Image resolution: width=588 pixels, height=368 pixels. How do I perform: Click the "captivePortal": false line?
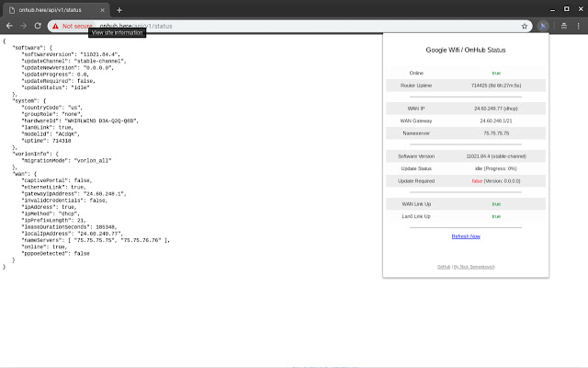(57, 180)
